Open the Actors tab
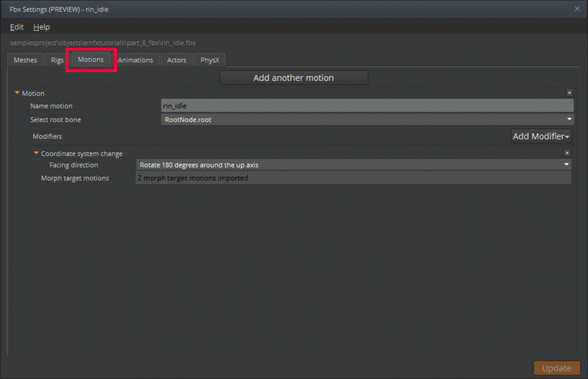The image size is (588, 379). (x=176, y=60)
